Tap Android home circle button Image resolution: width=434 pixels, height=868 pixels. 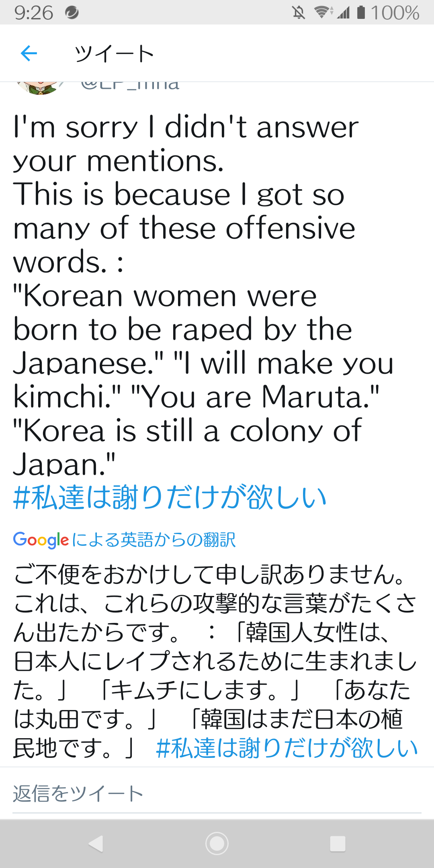[217, 843]
